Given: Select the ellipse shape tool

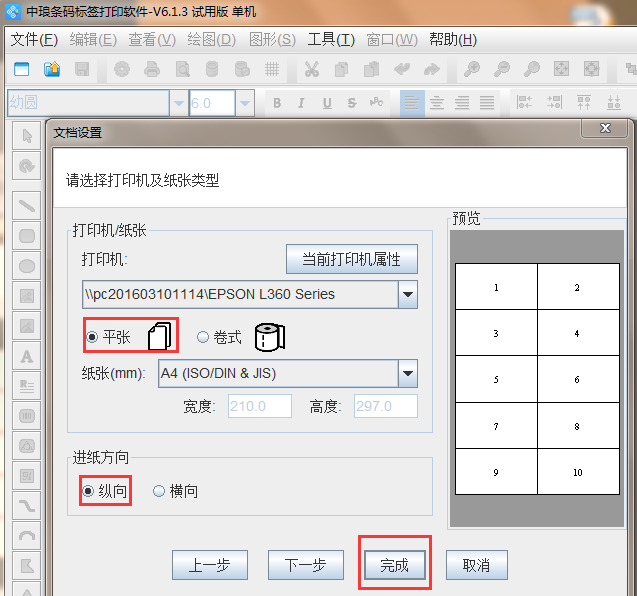Looking at the screenshot, I should point(27,266).
